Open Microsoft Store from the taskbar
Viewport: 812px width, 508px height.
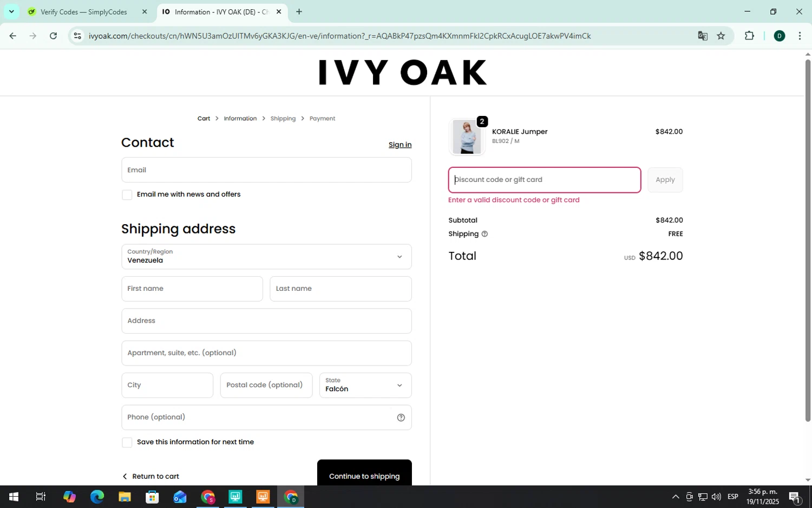tap(152, 497)
